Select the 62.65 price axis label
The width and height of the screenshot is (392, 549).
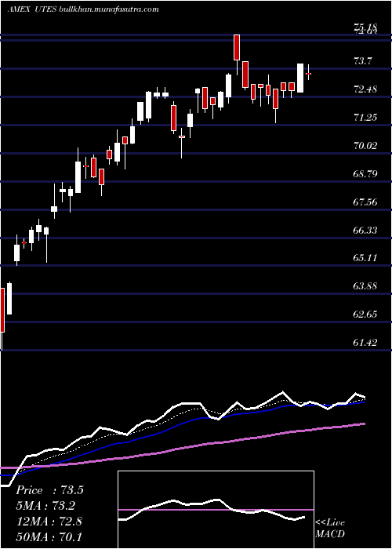tap(365, 314)
